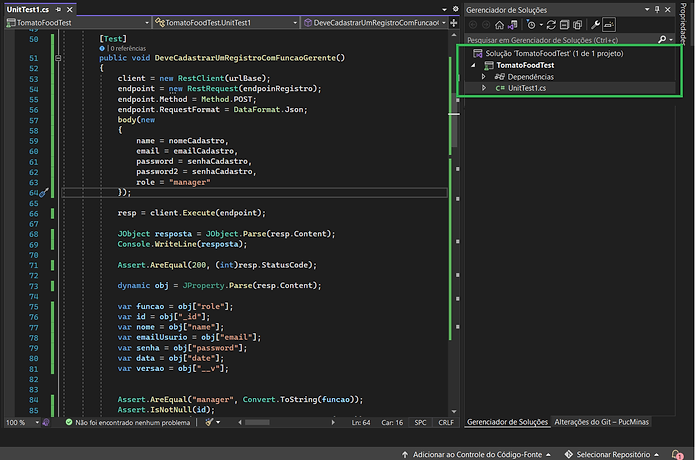The height and width of the screenshot is (460, 695).
Task: Open notifications bell icon in status bar
Action: tap(678, 454)
